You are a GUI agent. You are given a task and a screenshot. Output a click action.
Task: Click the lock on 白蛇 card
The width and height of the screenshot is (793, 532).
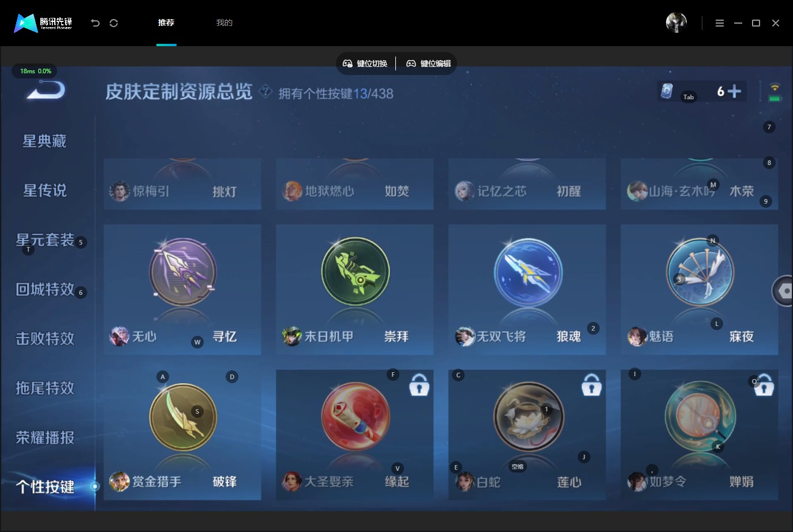pyautogui.click(x=591, y=384)
